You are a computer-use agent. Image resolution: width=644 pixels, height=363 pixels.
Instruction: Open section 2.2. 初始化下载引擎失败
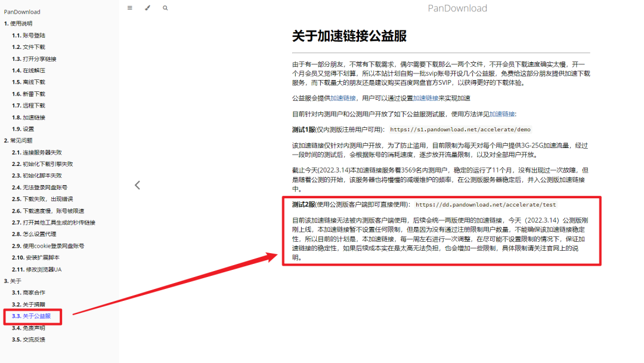click(x=42, y=164)
